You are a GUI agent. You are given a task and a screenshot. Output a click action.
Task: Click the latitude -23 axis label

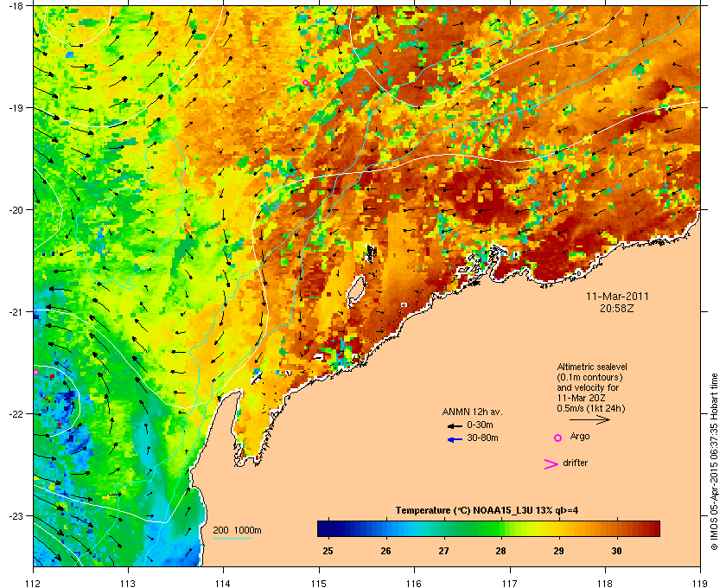(16, 515)
